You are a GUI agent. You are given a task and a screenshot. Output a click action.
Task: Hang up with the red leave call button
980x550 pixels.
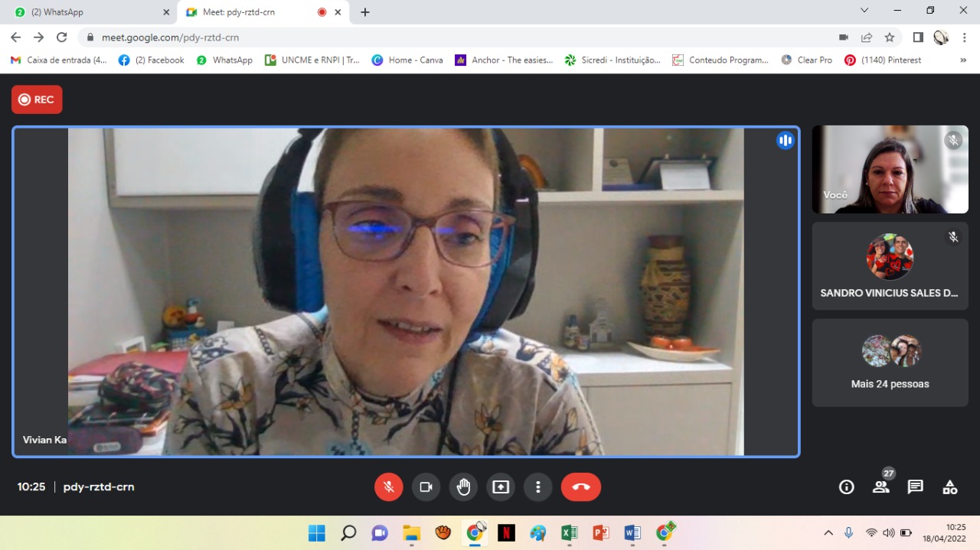[580, 487]
